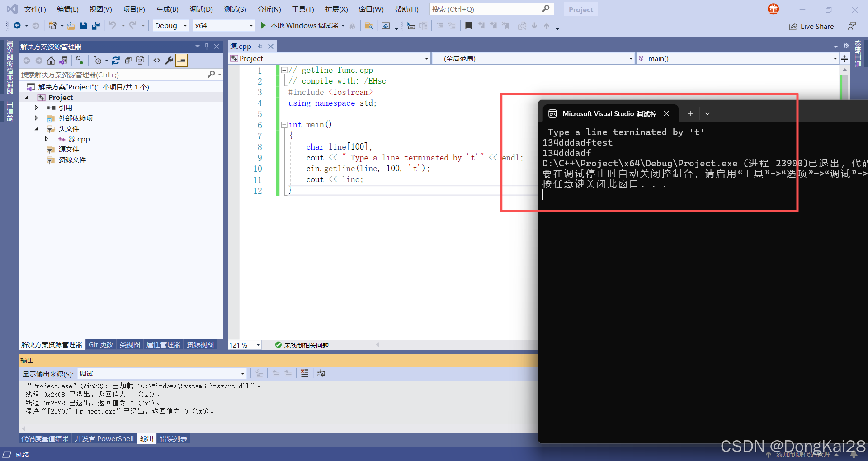Open the Debug configuration dropdown
Image resolution: width=868 pixels, height=461 pixels.
coord(170,26)
